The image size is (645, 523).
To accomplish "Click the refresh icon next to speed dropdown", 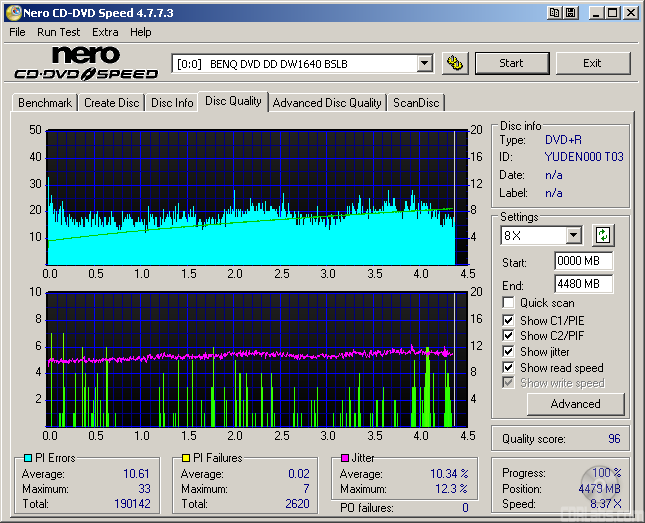I will 603,236.
